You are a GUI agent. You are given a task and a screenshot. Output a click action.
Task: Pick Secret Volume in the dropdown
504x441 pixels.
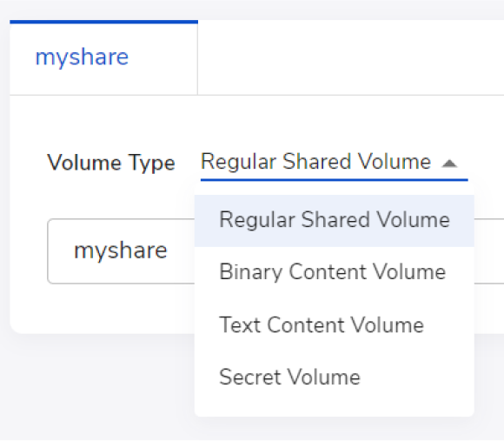[335, 377]
